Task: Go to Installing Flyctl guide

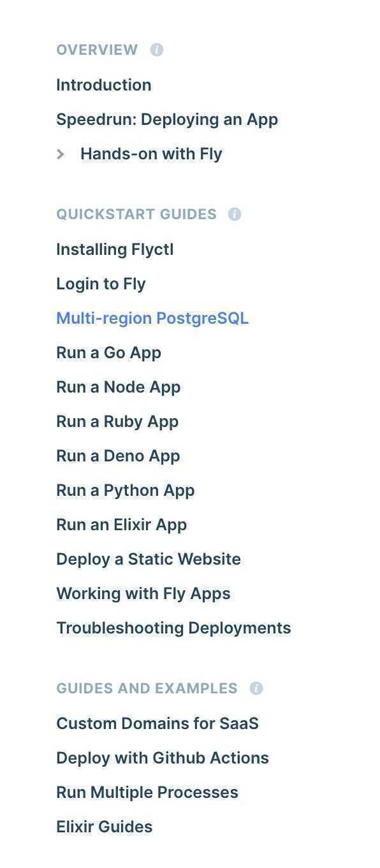Action: click(x=115, y=249)
